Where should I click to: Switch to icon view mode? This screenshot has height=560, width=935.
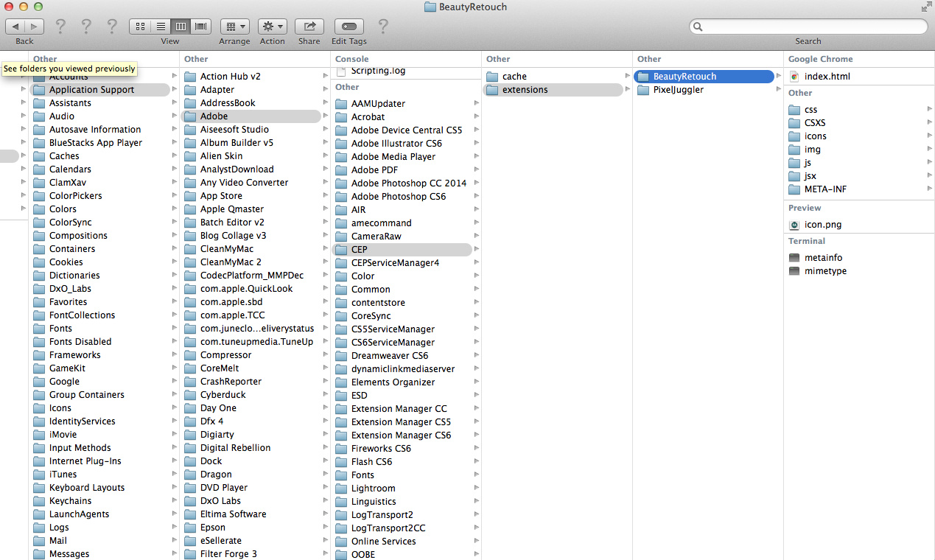point(140,27)
